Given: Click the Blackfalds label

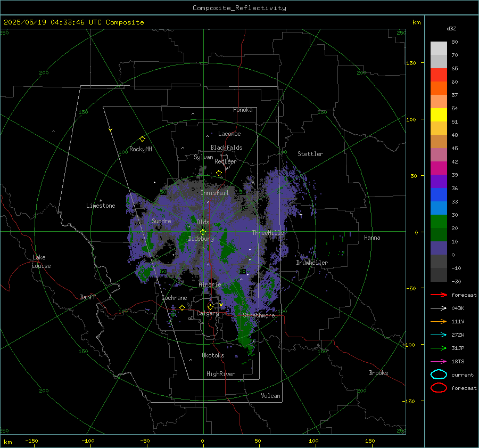Looking at the screenshot, I should coord(226,148).
